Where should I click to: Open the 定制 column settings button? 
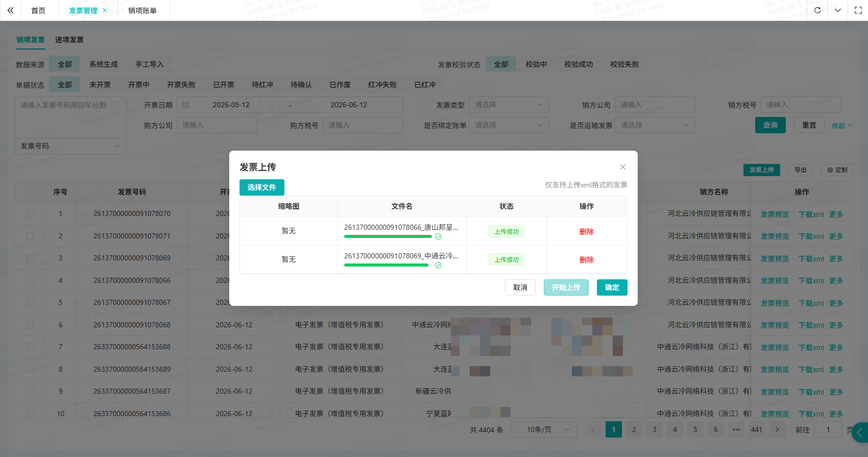(837, 170)
